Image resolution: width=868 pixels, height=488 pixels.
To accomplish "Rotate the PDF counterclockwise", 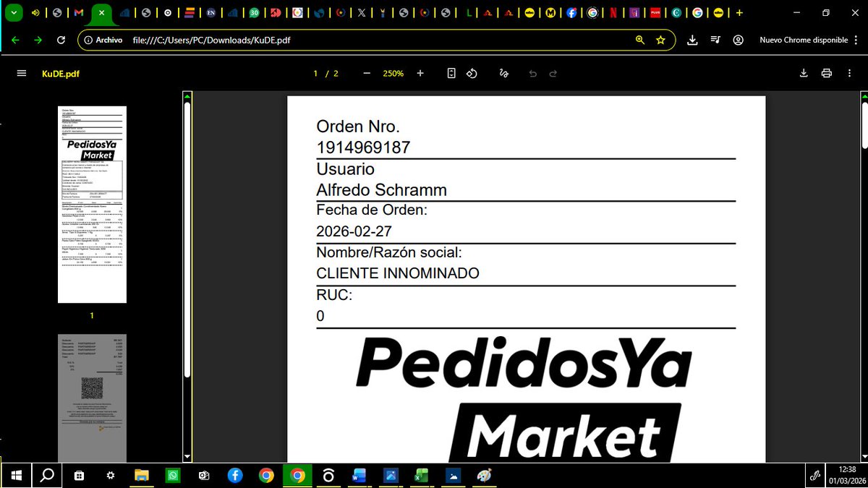I will point(472,73).
